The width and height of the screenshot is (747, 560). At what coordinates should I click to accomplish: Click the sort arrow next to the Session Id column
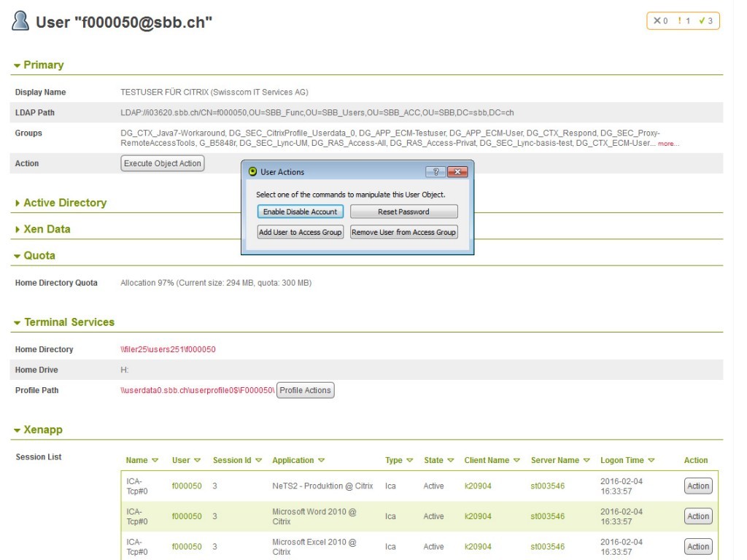[x=258, y=461]
